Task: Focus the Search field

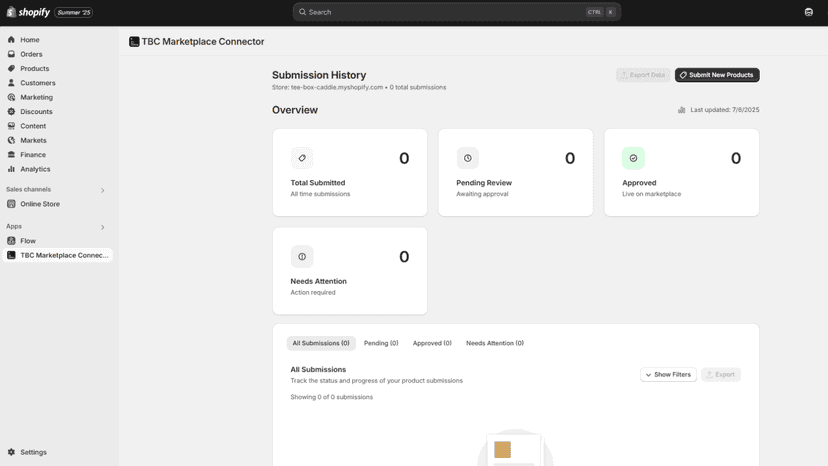Action: point(457,12)
